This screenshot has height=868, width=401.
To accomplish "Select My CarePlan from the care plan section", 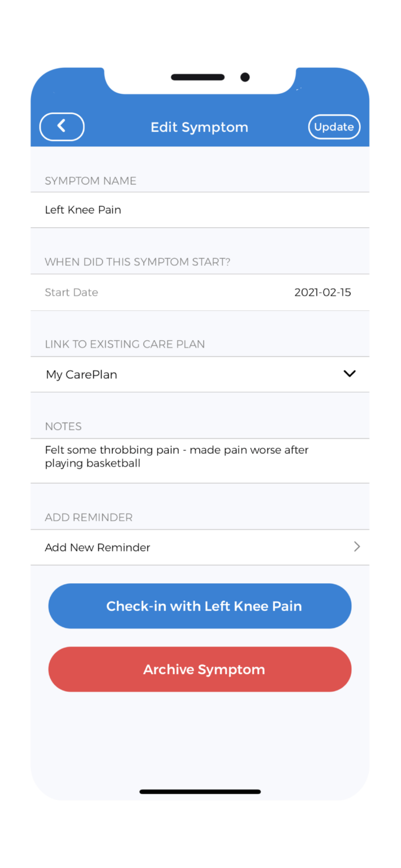I will (81, 374).
